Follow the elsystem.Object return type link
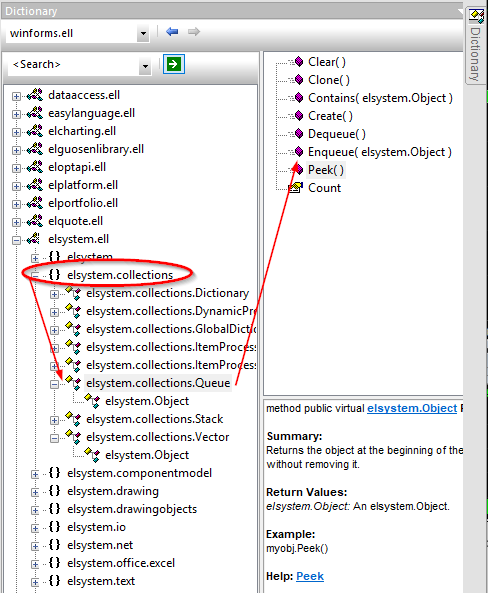This screenshot has width=488, height=593. click(x=412, y=408)
